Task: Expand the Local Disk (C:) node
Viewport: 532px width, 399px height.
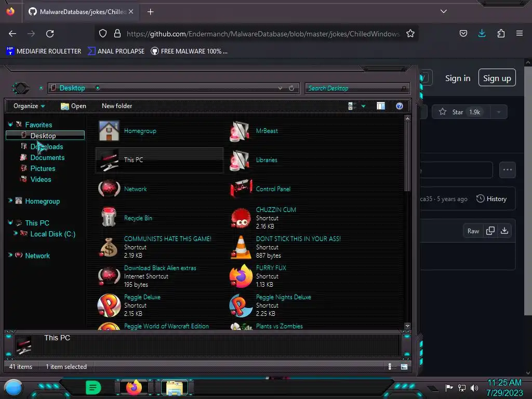Action: tap(15, 233)
